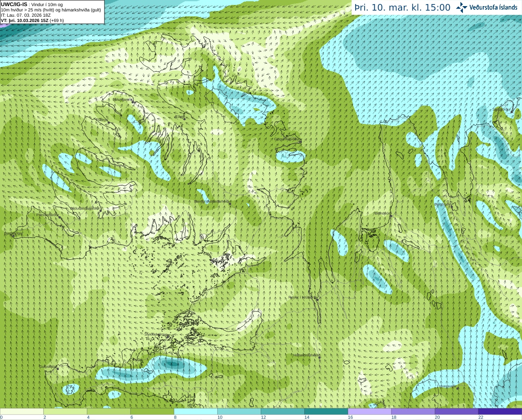
Task: Pick the 8–10 m/s pale cyan legend swatch
Action: coord(196,411)
